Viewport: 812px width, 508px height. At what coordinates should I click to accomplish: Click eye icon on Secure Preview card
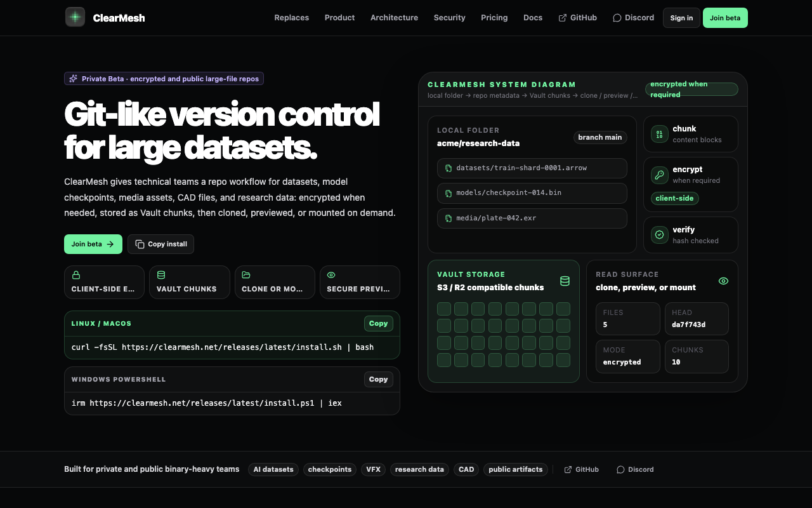click(331, 275)
